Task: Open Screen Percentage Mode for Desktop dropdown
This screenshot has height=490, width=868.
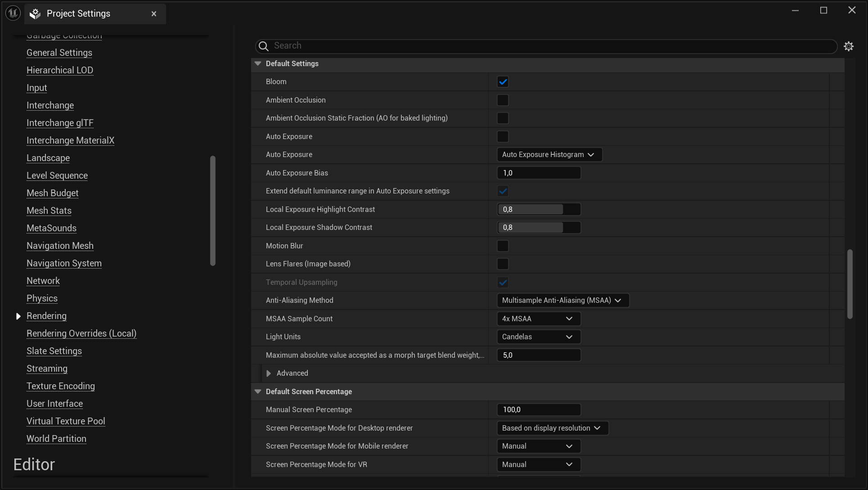Action: 552,428
